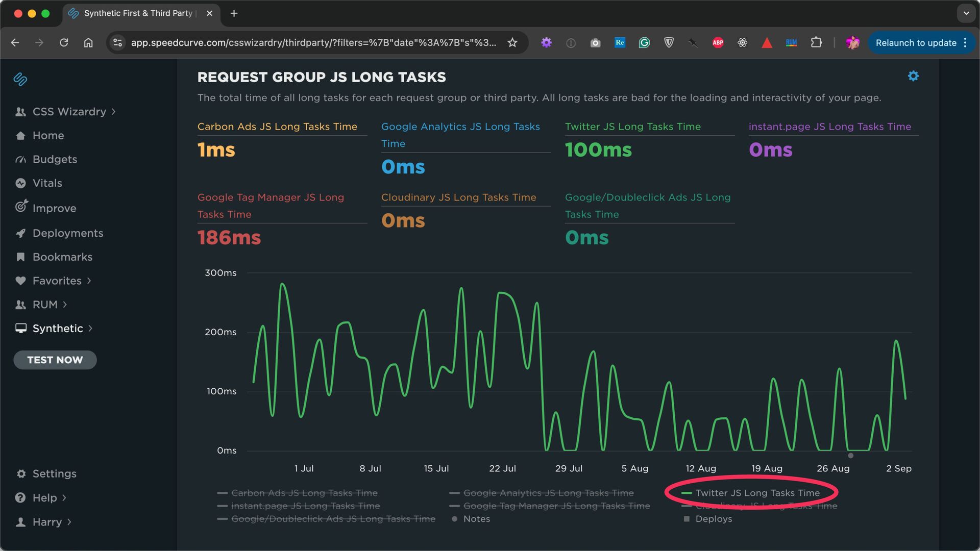Click the CSS Wizardry team icon
980x551 pixels.
(20, 112)
